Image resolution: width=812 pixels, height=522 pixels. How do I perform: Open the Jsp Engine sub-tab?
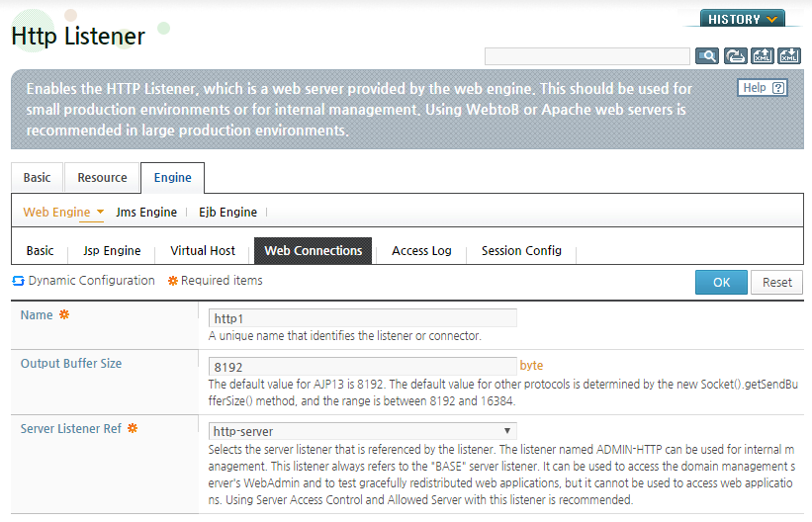pyautogui.click(x=112, y=251)
